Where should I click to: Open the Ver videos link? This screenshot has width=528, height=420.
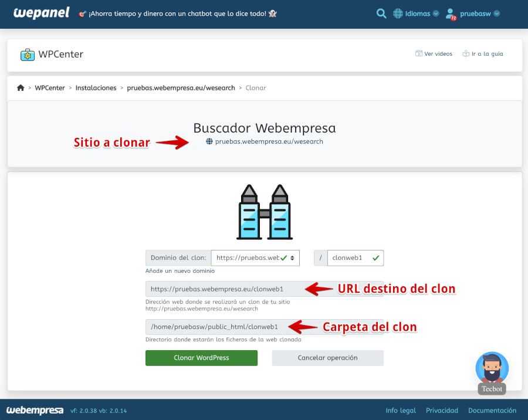pos(434,53)
